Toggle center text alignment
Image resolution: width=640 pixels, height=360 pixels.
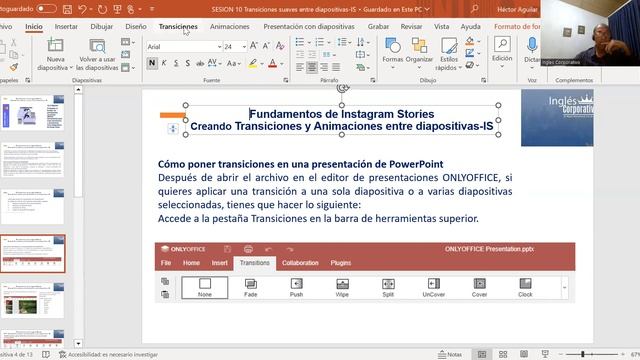click(312, 67)
